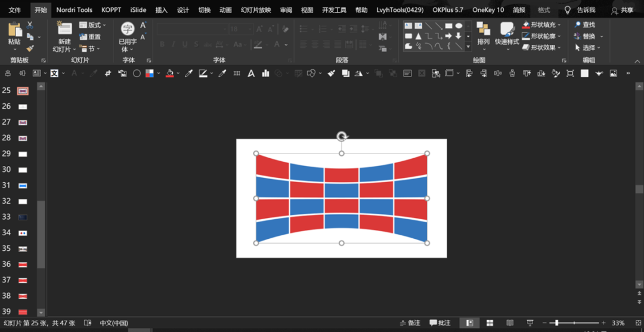
Task: Click the Share (共享) button
Action: click(x=622, y=10)
